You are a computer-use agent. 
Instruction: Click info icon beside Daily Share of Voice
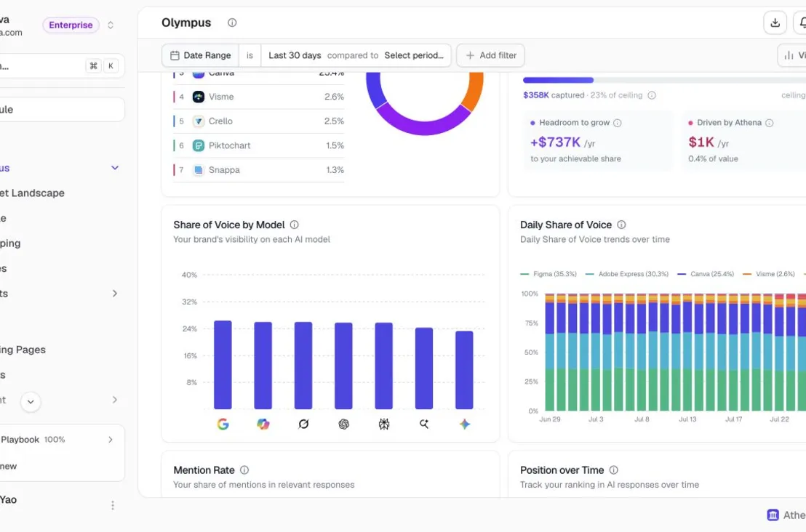click(x=621, y=225)
